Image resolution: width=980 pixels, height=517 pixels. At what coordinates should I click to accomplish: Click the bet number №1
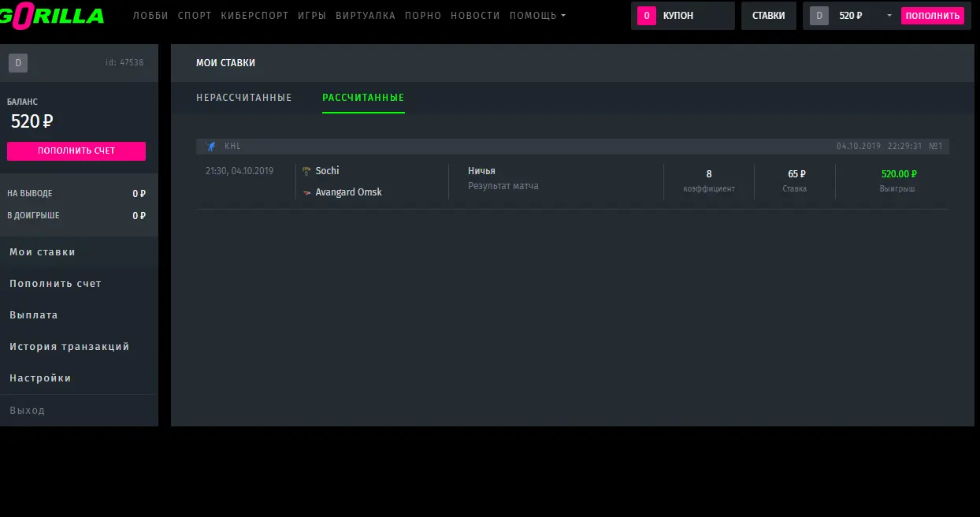936,146
